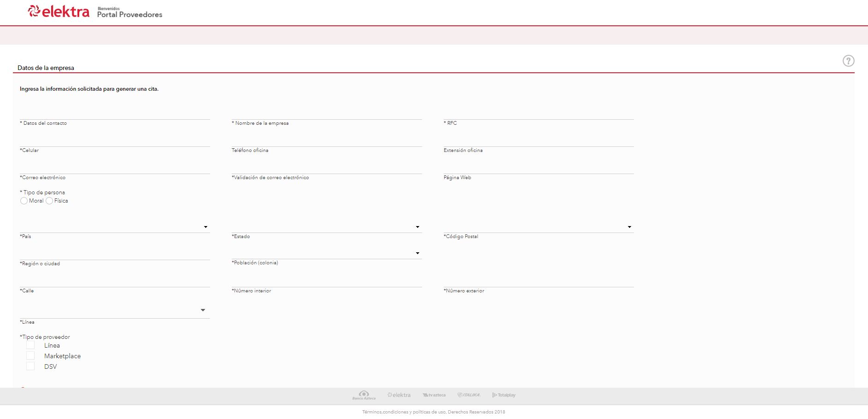The height and width of the screenshot is (419, 868).
Task: Click the Italika footer logo
Action: (x=469, y=395)
